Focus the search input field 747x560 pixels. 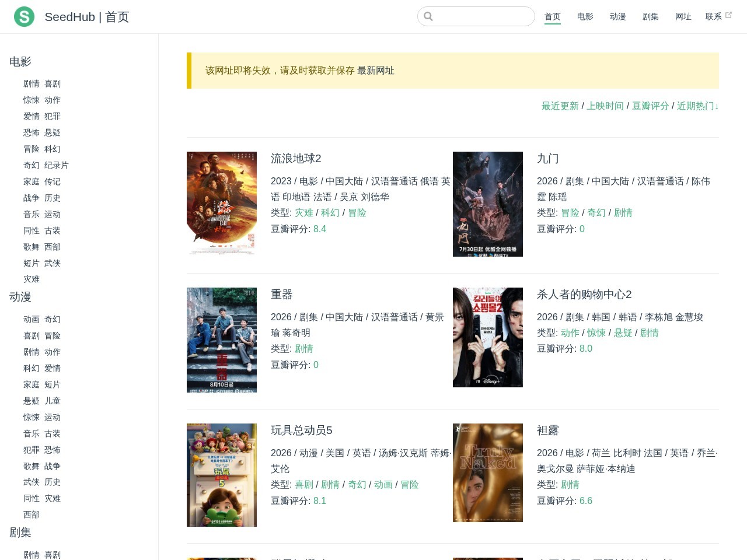click(x=476, y=16)
